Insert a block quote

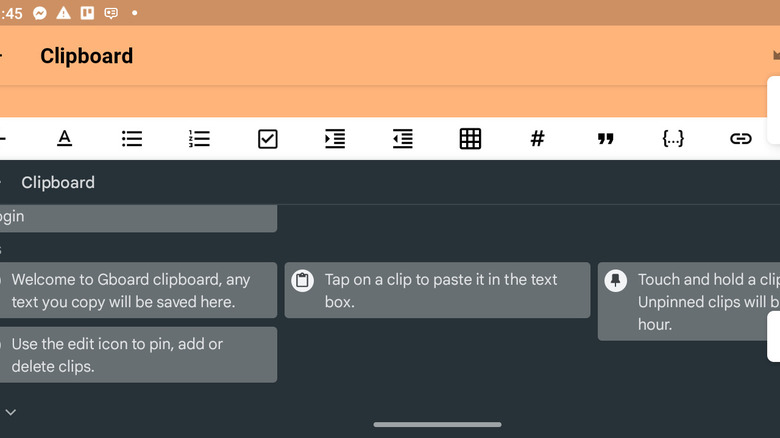pyautogui.click(x=605, y=139)
